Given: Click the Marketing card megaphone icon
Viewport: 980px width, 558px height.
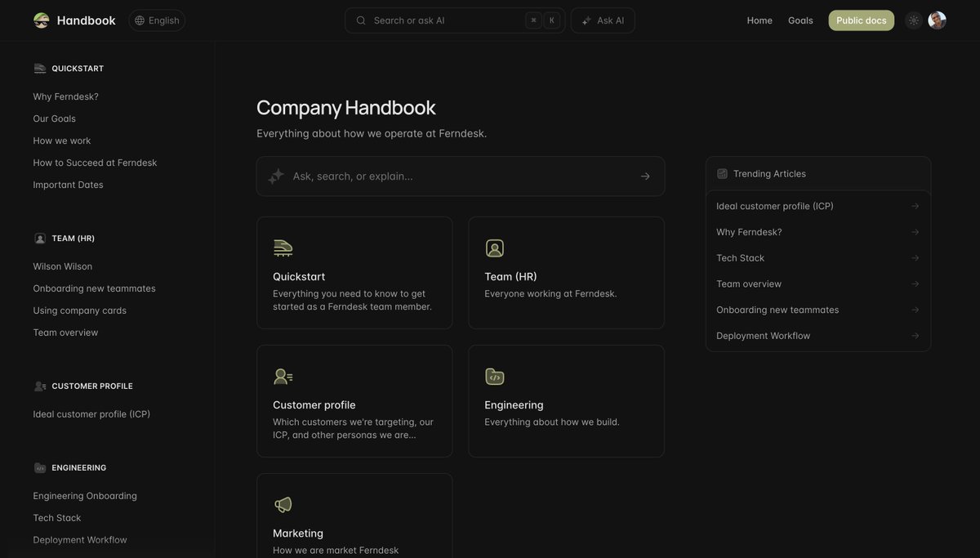Looking at the screenshot, I should [x=283, y=505].
